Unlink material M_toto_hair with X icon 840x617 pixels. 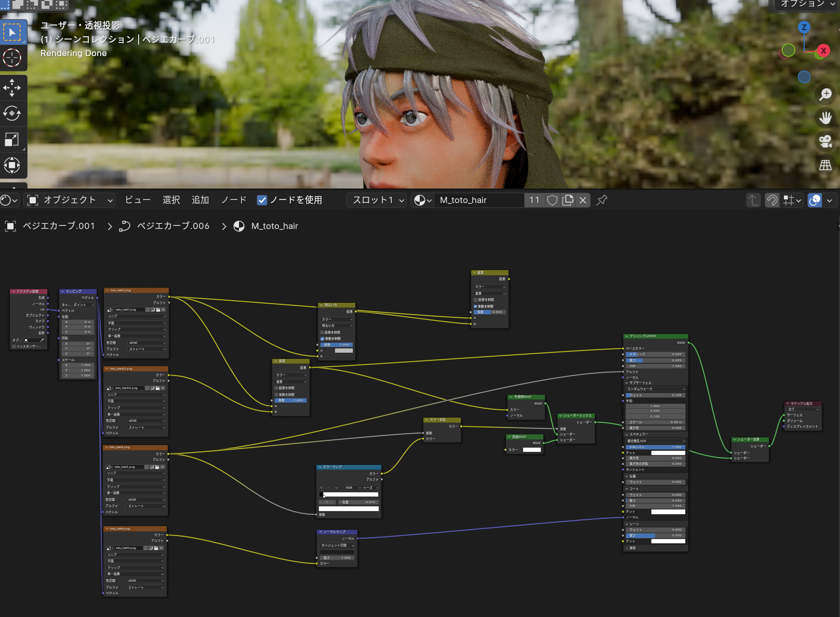tap(583, 200)
